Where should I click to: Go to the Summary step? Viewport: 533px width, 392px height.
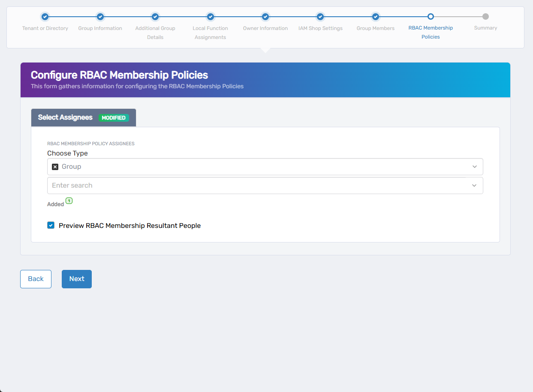tap(485, 17)
